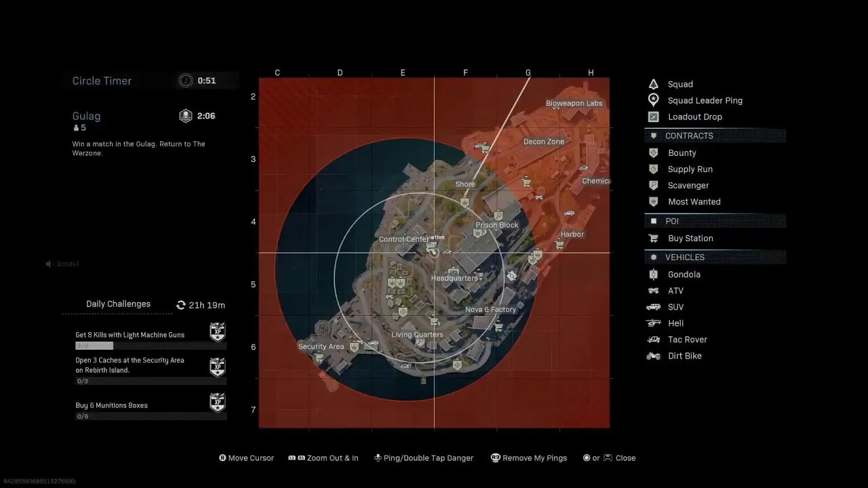Click XP badge for Security Area caches challenge
The height and width of the screenshot is (488, 868).
point(218,367)
